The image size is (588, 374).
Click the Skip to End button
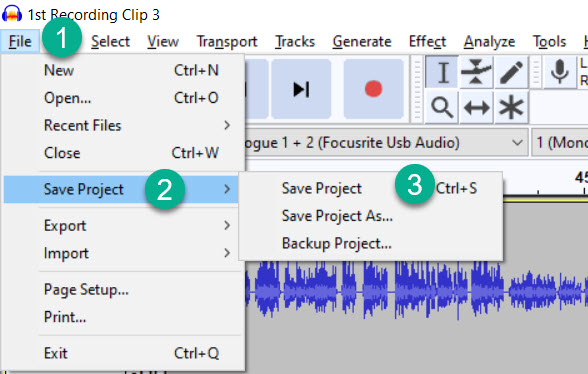tap(301, 89)
